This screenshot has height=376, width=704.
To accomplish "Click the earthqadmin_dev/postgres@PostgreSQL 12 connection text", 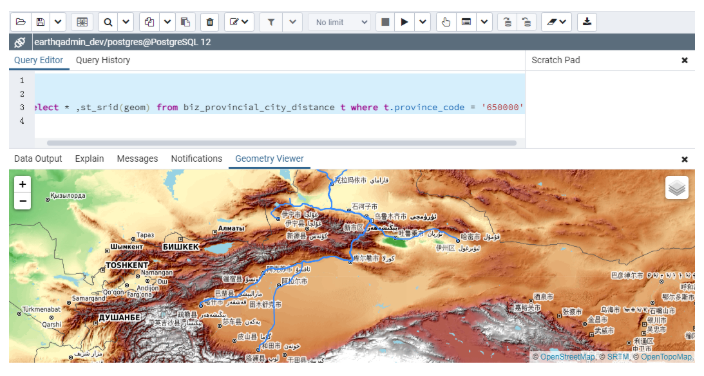I will (x=122, y=42).
